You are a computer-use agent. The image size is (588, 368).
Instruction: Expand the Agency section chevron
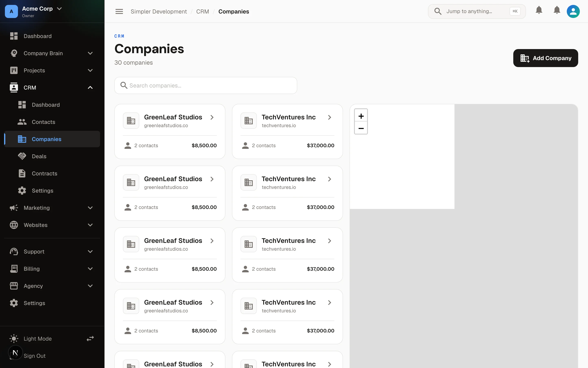[90, 286]
